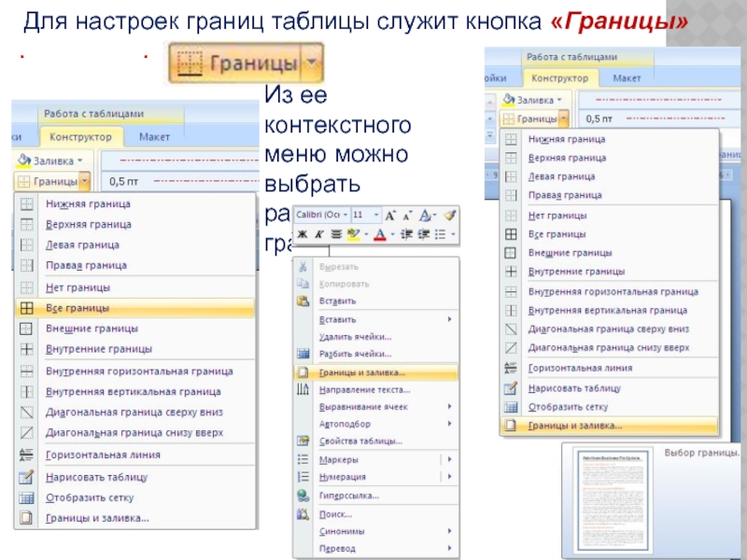The image size is (747, 560).
Task: Click the text direction icon beside Направление текста
Action: click(303, 388)
